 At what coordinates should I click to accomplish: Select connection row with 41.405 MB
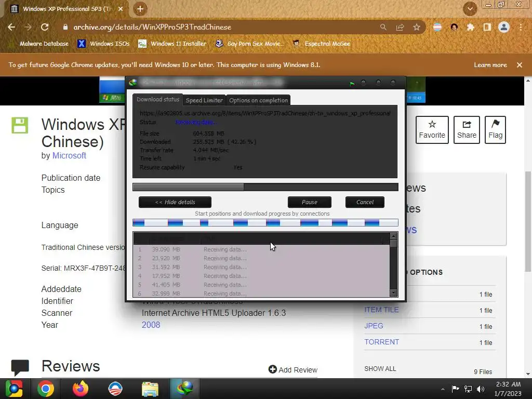click(261, 285)
